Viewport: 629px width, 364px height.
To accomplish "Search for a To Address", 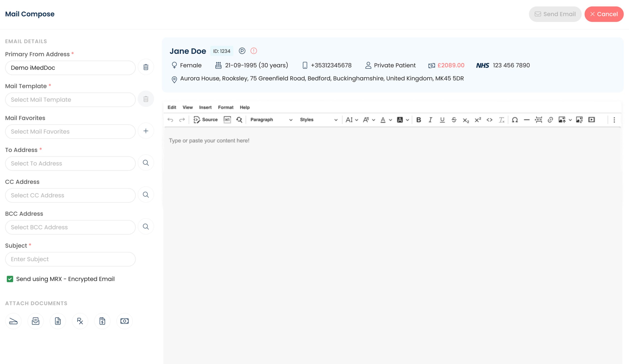I will (146, 163).
